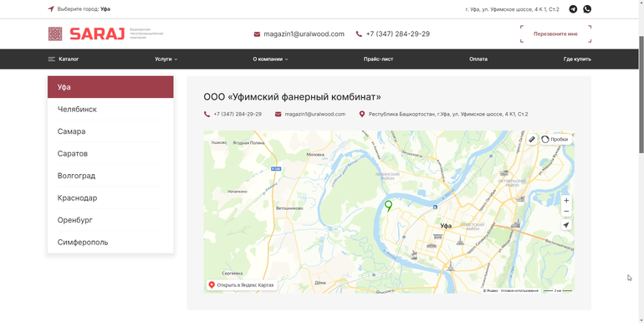This screenshot has width=644, height=323.
Task: Select map ruler measurement tool
Action: pos(532,139)
